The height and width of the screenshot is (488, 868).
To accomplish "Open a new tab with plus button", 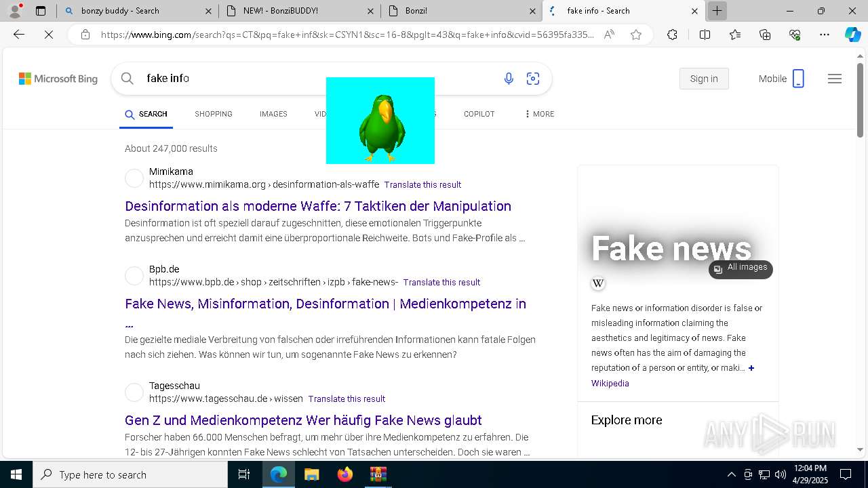I will click(x=717, y=11).
